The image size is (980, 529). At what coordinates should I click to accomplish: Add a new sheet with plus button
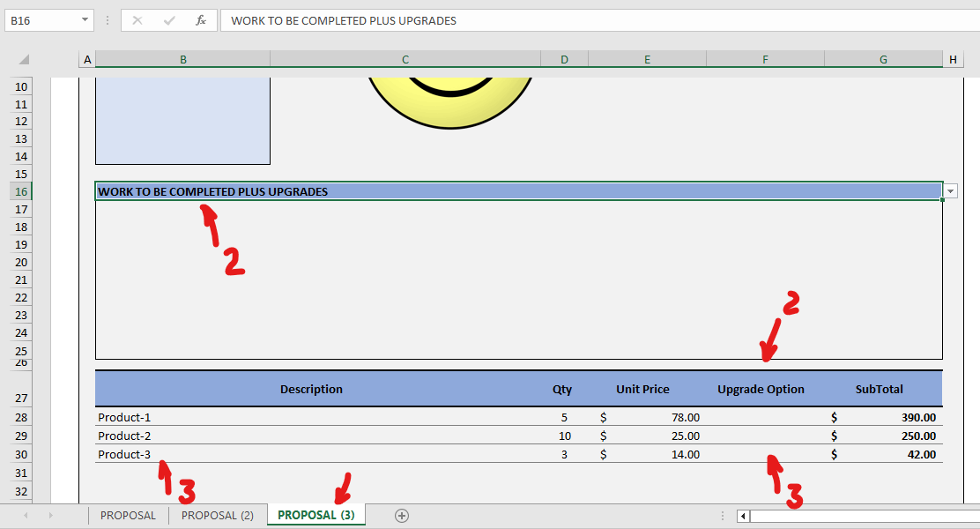click(x=402, y=516)
